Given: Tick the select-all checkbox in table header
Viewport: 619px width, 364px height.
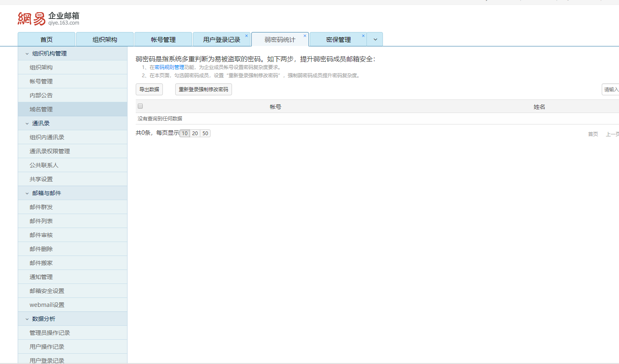Looking at the screenshot, I should pos(140,106).
